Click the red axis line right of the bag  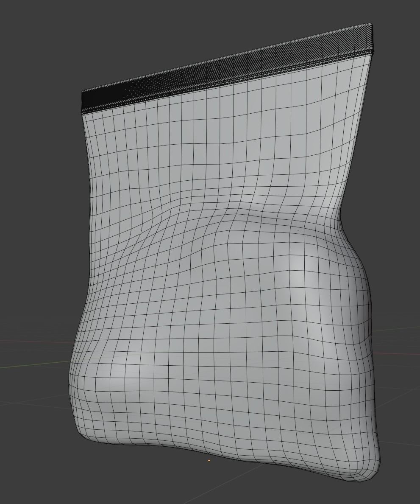[403, 354]
